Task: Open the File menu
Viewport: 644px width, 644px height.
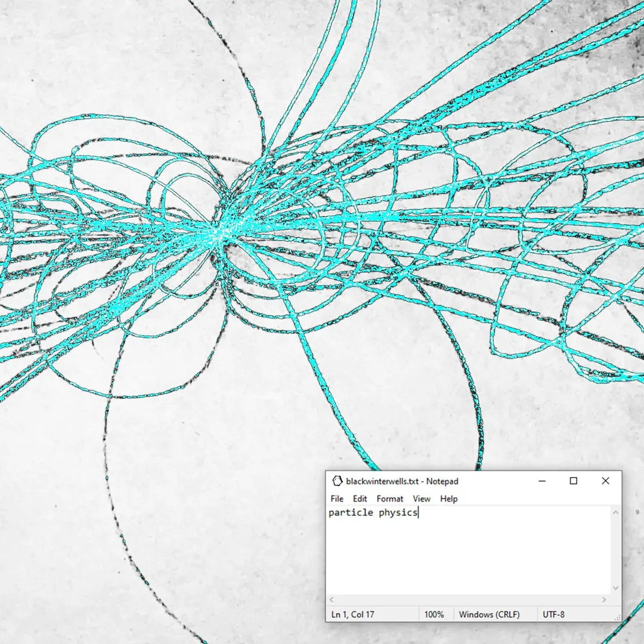Action: (337, 499)
